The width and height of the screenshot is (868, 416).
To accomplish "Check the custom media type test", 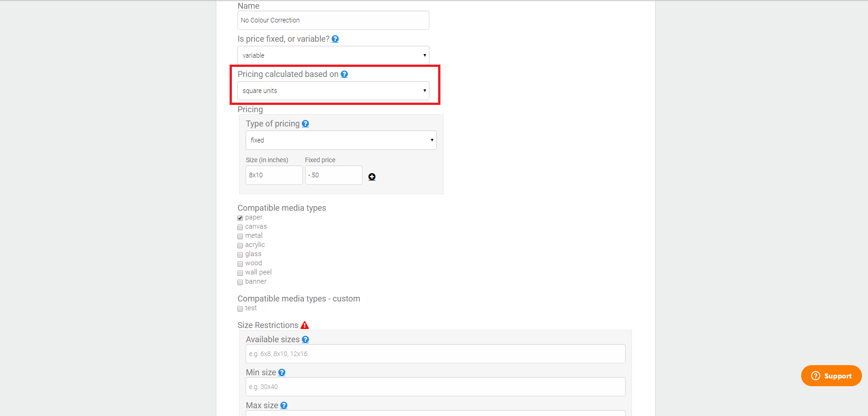I will click(x=240, y=309).
